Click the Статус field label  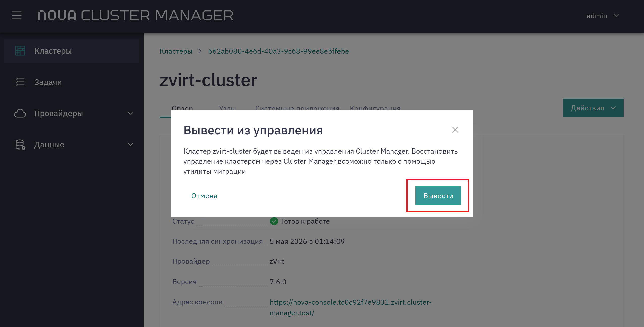[183, 221]
